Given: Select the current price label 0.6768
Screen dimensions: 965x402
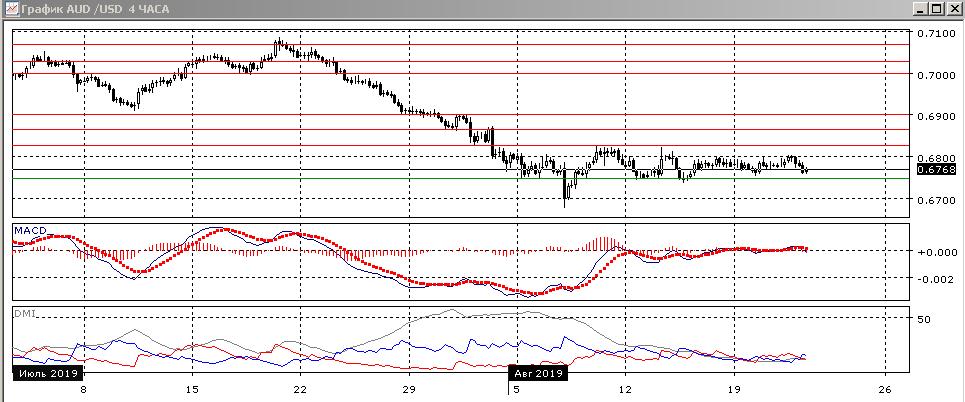Looking at the screenshot, I should click(936, 170).
